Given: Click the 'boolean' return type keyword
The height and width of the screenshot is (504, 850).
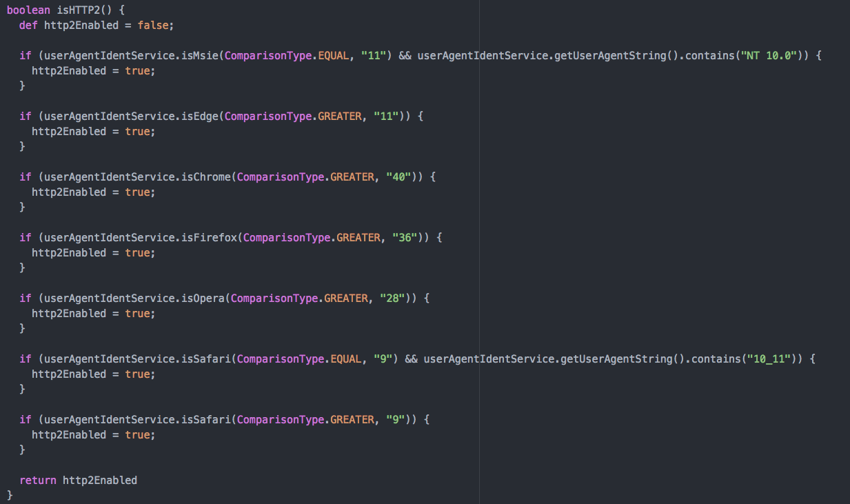Looking at the screenshot, I should (x=28, y=10).
